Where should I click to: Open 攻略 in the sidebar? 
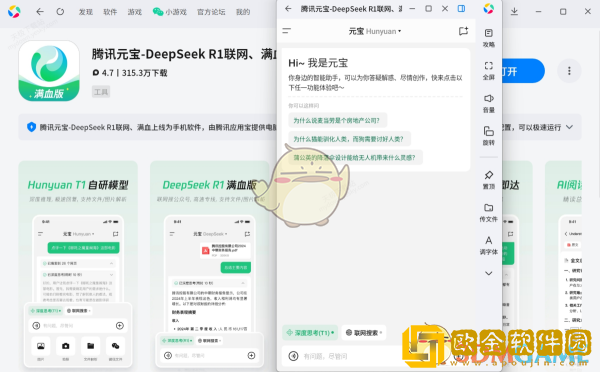[489, 38]
